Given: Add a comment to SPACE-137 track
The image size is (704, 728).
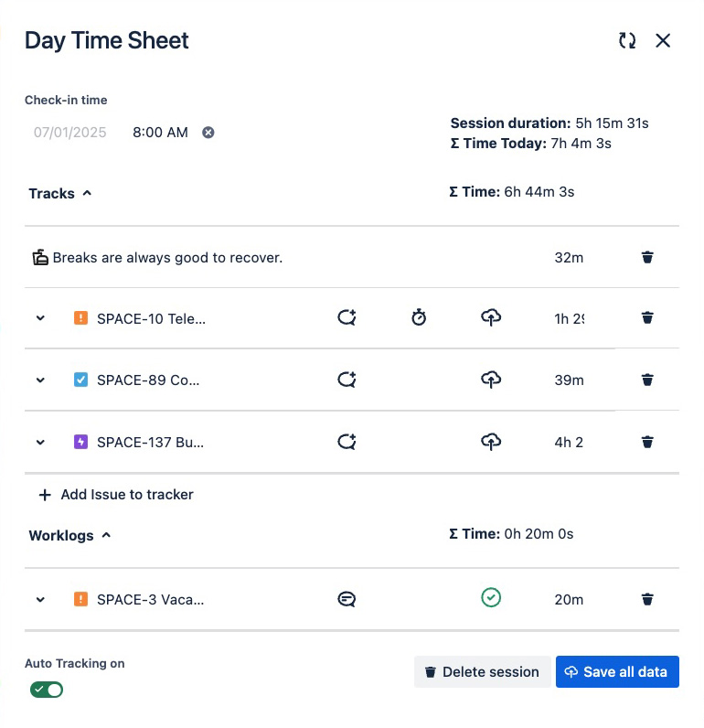Looking at the screenshot, I should click(x=347, y=442).
